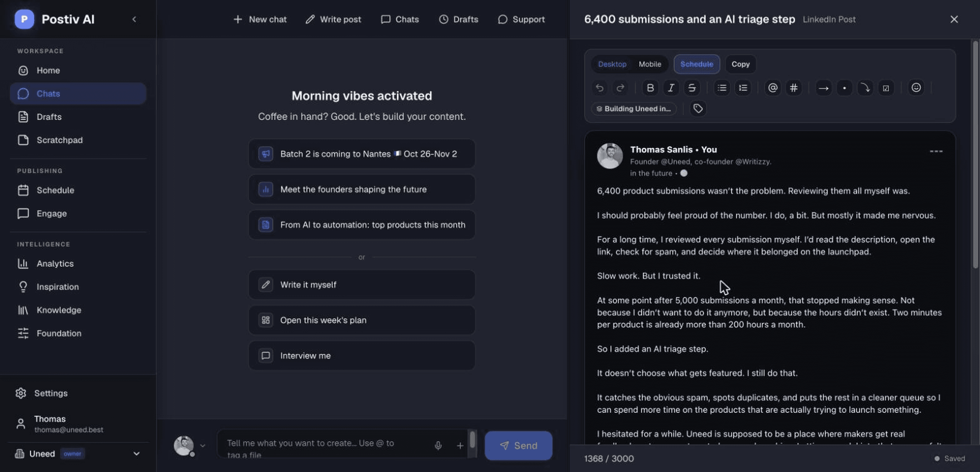This screenshot has height=472, width=980.
Task: Open Support from the top bar
Action: click(x=521, y=19)
